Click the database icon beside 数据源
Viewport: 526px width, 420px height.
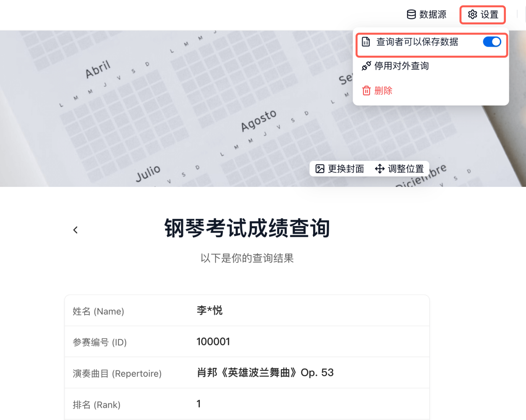[411, 15]
